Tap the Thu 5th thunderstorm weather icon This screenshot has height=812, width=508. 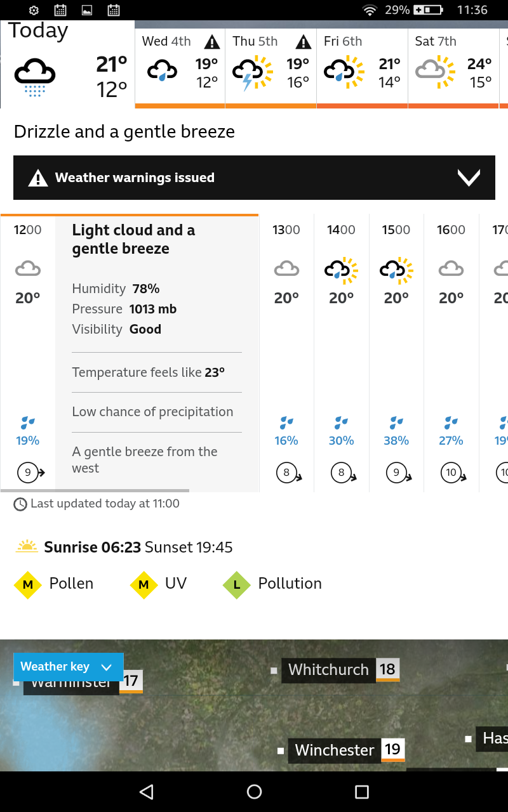tap(253, 72)
